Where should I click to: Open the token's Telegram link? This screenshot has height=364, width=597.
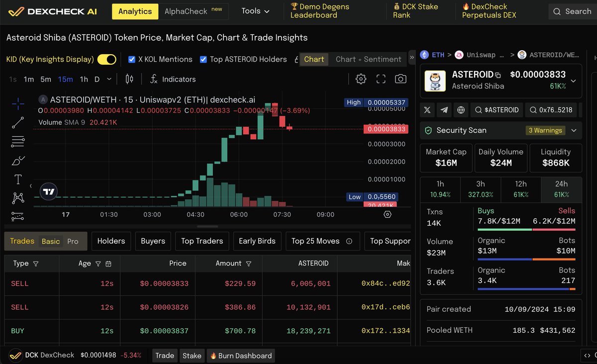[x=445, y=110]
